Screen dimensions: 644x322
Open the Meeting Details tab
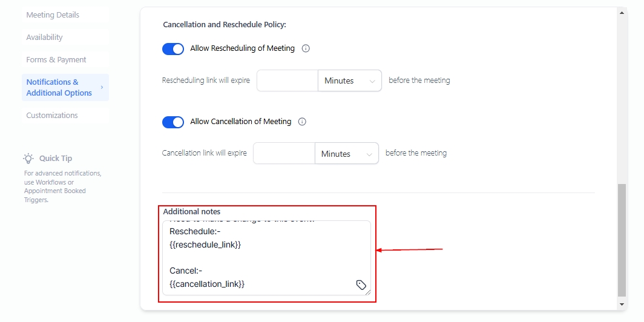tap(53, 15)
